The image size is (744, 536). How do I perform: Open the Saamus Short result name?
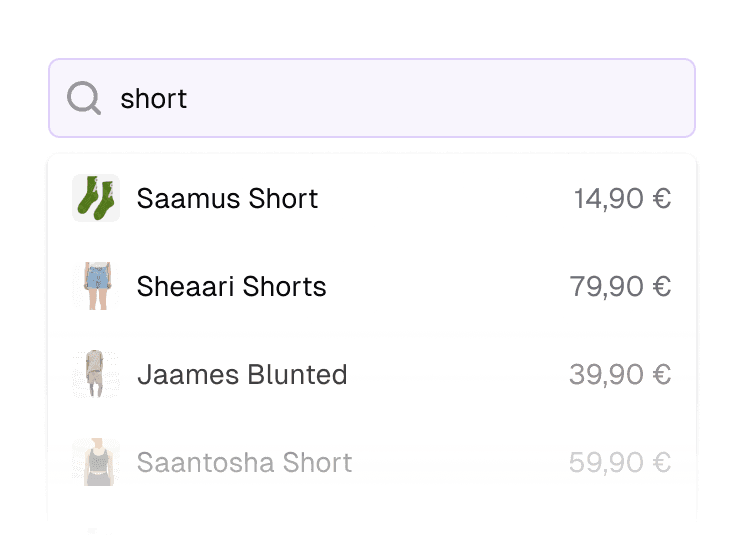[x=227, y=198]
